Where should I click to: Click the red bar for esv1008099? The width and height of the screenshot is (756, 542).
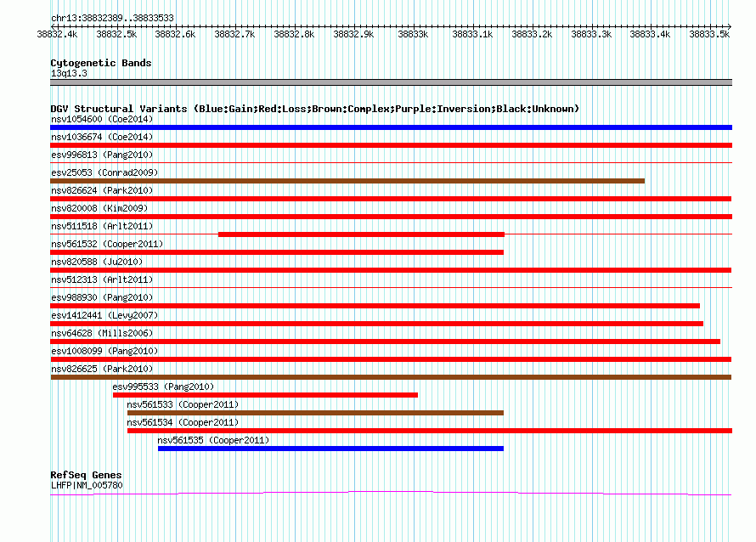[391, 359]
